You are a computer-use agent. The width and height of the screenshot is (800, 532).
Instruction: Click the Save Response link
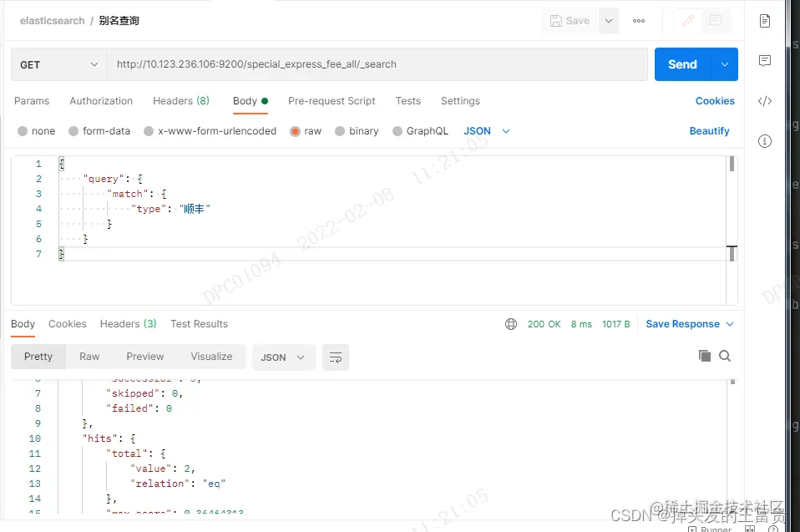[682, 324]
